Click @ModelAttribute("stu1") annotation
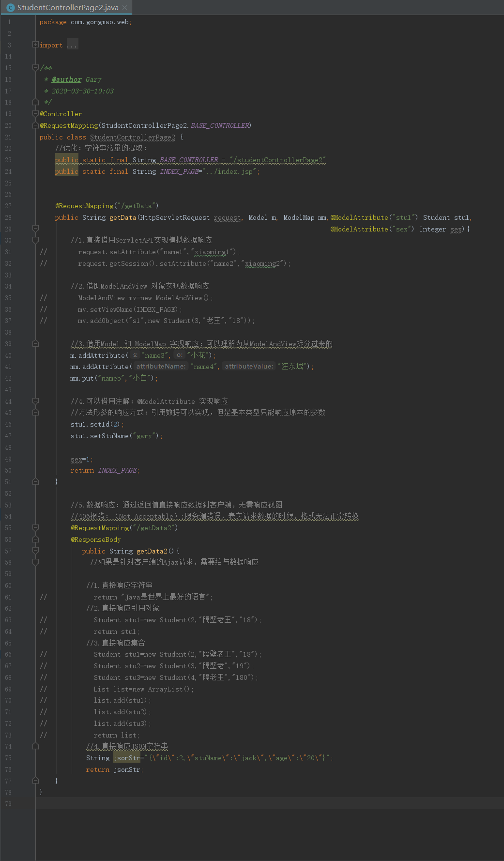This screenshot has width=504, height=861. pos(374,218)
